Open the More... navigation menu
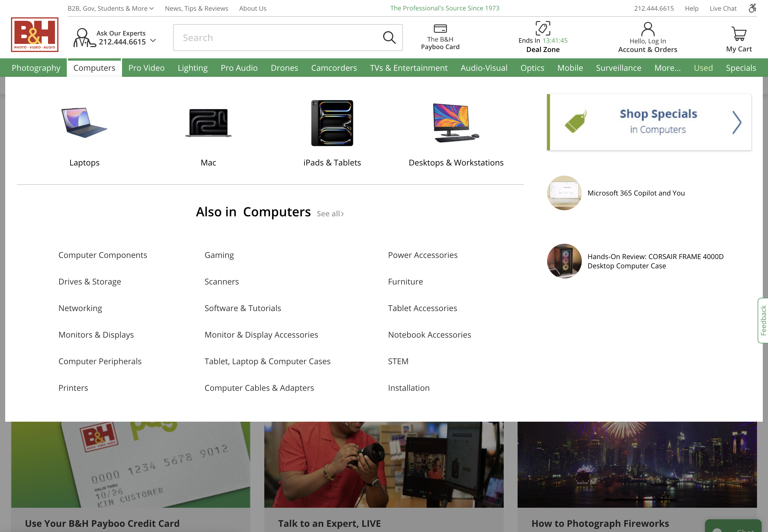Viewport: 768px width, 532px height. [667, 68]
